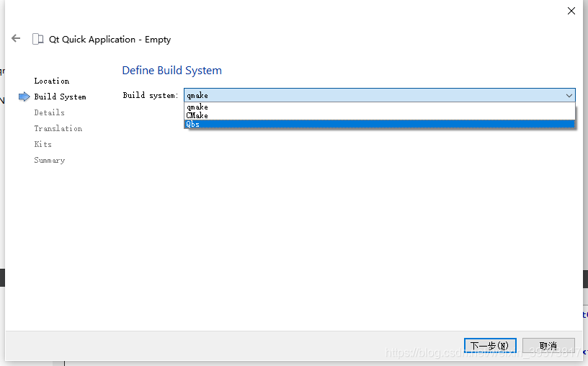
Task: Click the Build System wizard step
Action: click(60, 97)
